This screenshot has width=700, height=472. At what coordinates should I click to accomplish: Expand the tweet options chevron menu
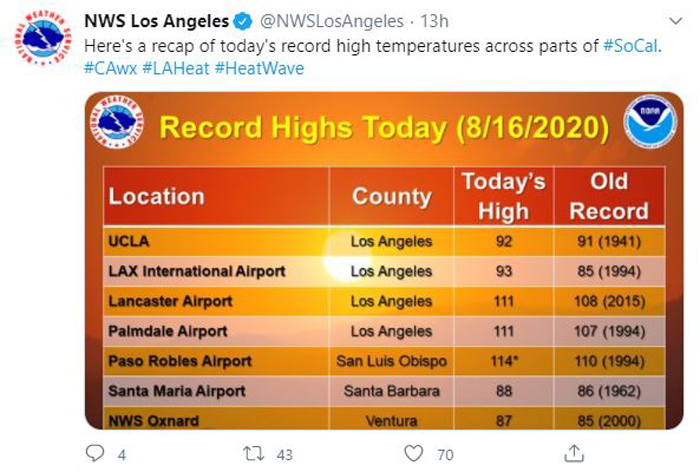click(676, 21)
